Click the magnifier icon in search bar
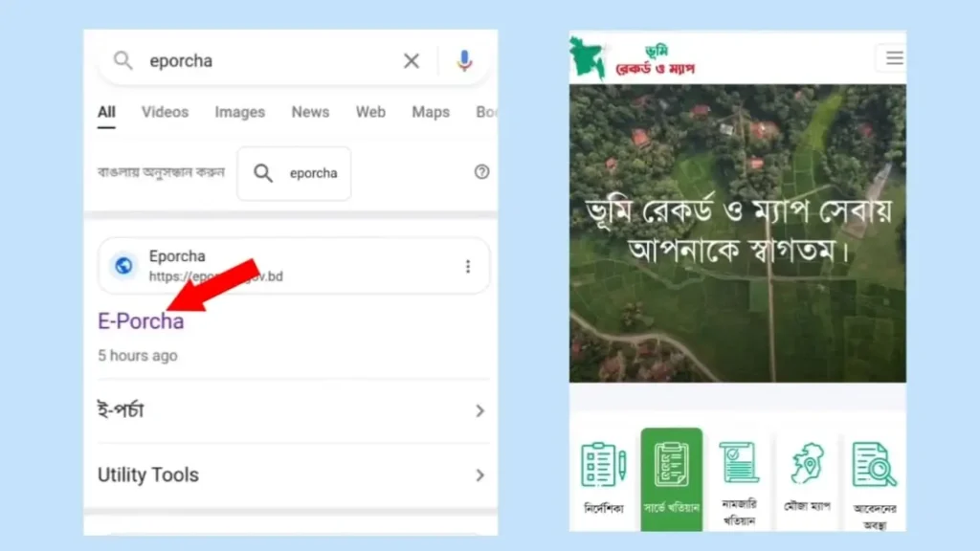The height and width of the screenshot is (551, 980). pyautogui.click(x=123, y=61)
